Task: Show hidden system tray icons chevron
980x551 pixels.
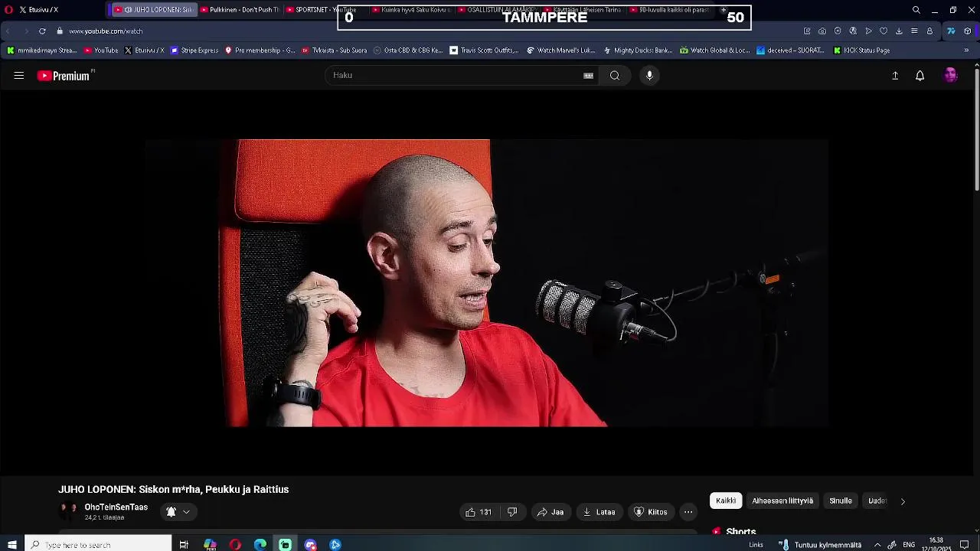Action: pos(877,545)
